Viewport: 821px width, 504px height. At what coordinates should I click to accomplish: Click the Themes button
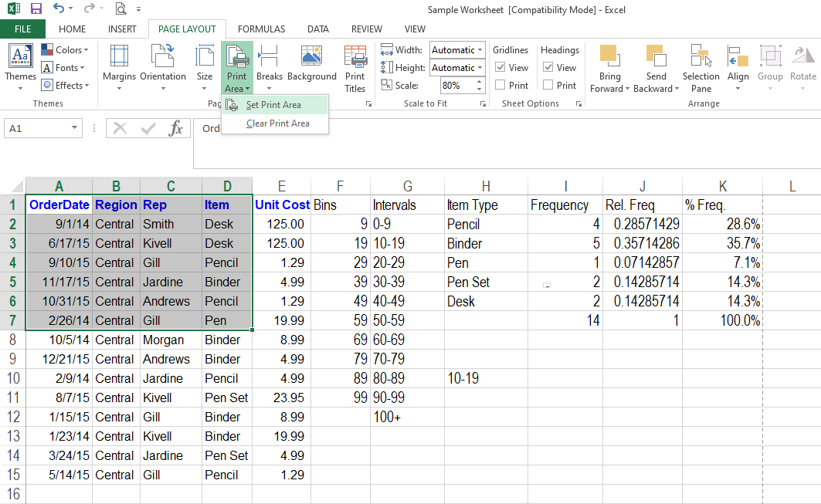[20, 66]
